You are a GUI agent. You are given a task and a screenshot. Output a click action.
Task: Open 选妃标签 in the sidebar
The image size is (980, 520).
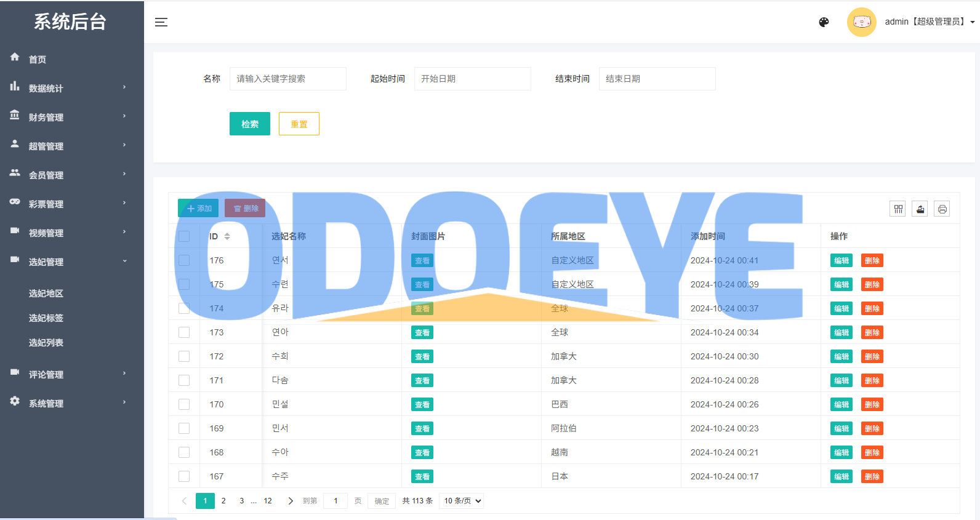46,318
